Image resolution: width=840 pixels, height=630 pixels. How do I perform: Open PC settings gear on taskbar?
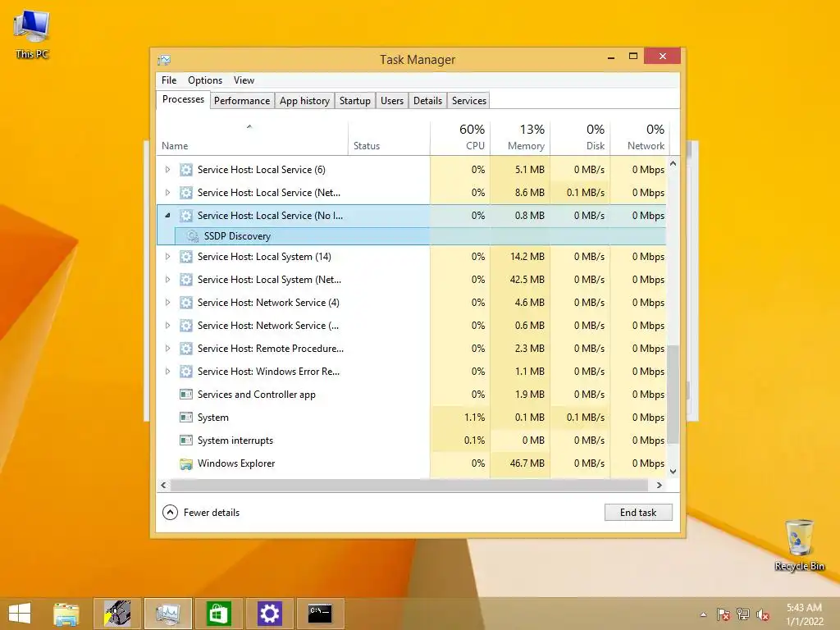[269, 614]
